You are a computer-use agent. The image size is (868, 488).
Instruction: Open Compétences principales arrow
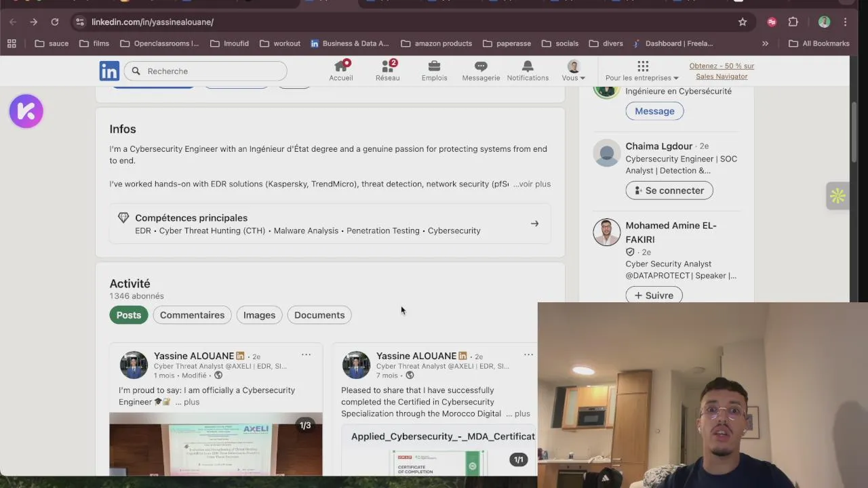(534, 224)
